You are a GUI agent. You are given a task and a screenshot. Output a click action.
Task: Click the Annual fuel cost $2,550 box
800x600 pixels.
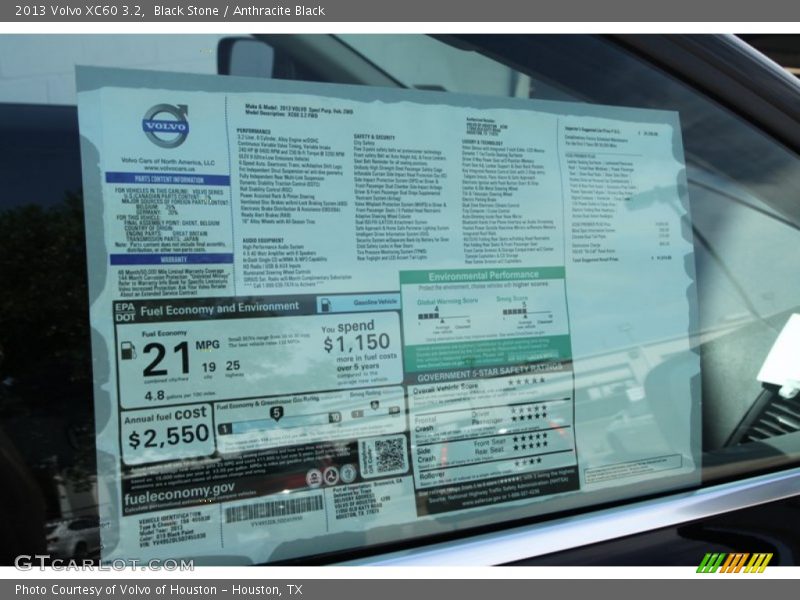[167, 431]
